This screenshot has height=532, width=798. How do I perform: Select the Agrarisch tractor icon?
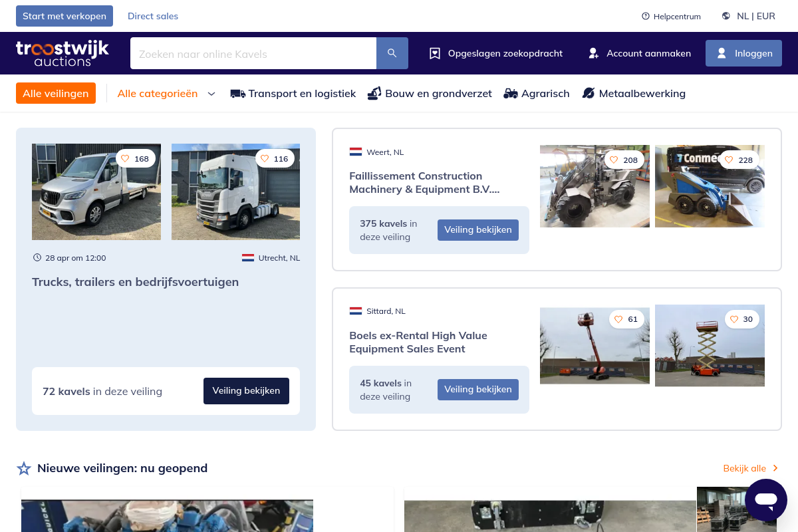(511, 93)
